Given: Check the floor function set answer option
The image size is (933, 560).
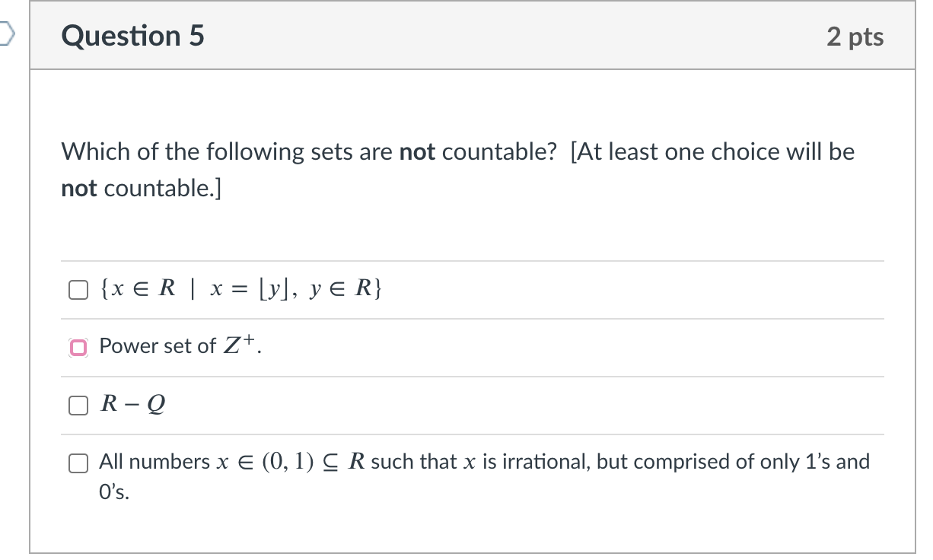Looking at the screenshot, I should 78,289.
